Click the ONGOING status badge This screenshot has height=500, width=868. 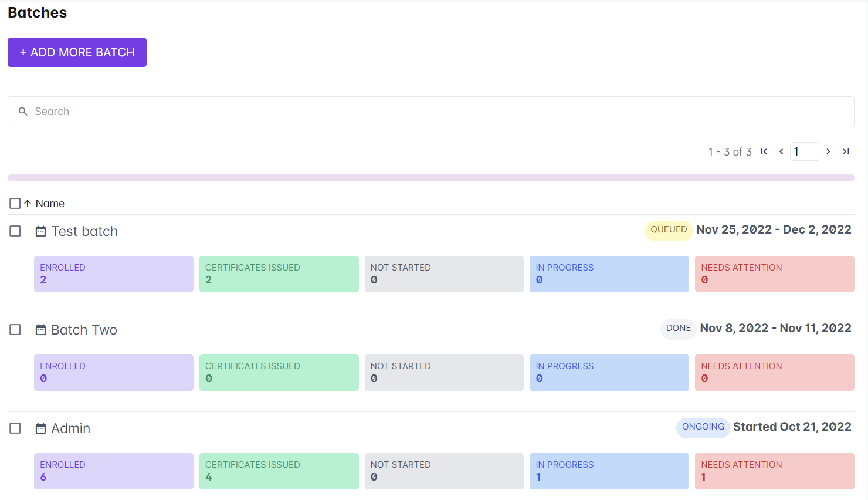tap(703, 427)
